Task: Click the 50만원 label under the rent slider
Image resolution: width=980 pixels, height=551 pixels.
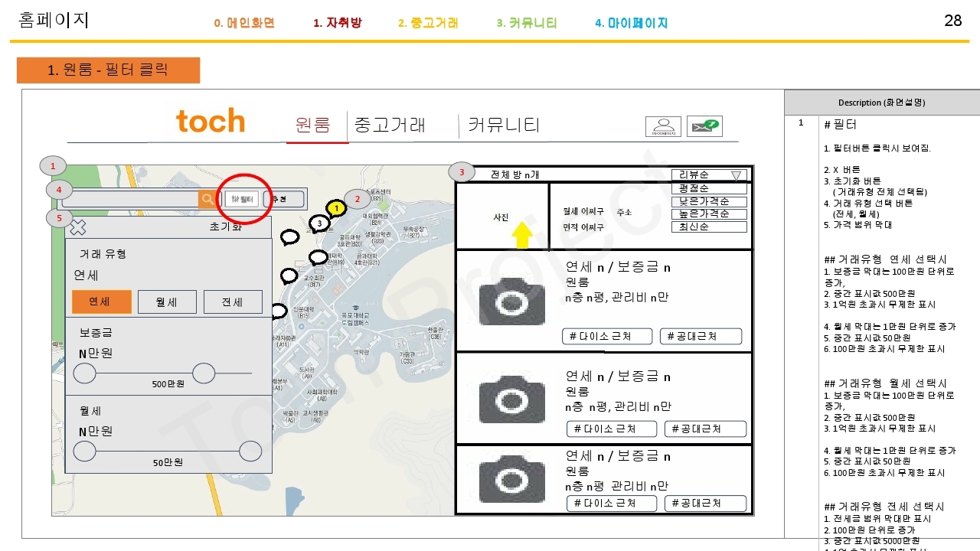Action: pyautogui.click(x=168, y=462)
